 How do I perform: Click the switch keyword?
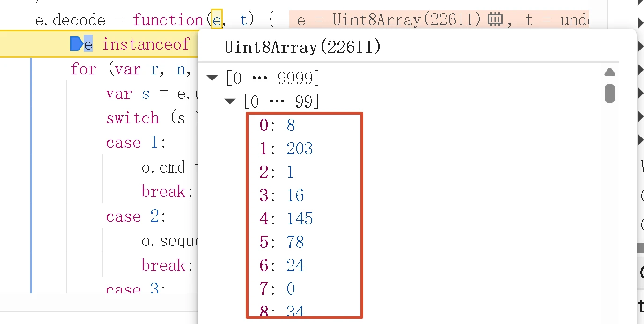(x=132, y=118)
